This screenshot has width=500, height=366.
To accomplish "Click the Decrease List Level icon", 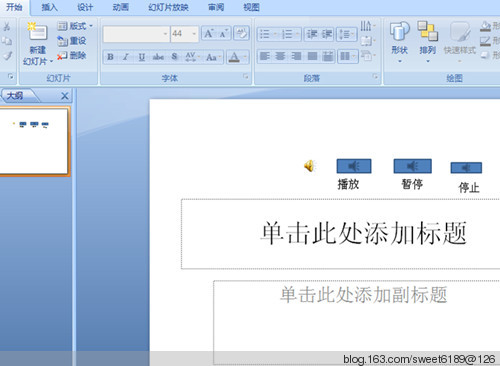I will (x=312, y=34).
